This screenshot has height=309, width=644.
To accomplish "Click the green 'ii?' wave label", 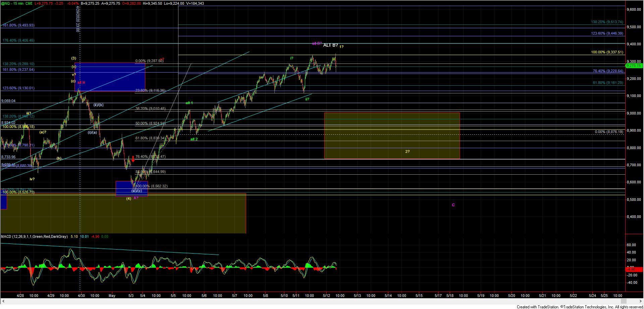I will 307,99.
